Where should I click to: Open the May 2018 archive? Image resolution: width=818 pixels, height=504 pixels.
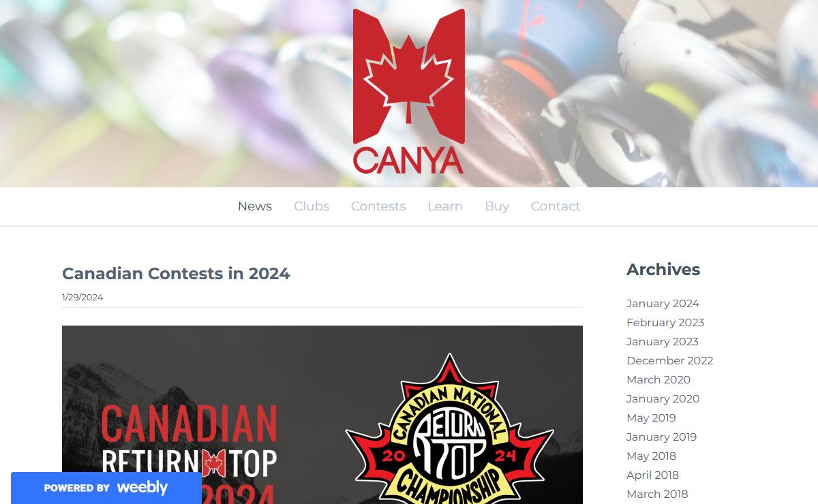coord(651,456)
